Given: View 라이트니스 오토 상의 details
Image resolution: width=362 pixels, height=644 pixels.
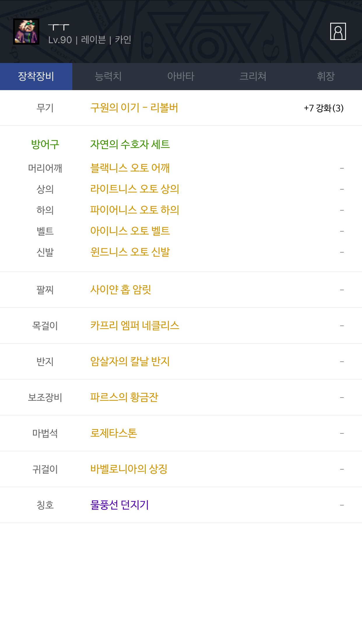Looking at the screenshot, I should pyautogui.click(x=135, y=189).
